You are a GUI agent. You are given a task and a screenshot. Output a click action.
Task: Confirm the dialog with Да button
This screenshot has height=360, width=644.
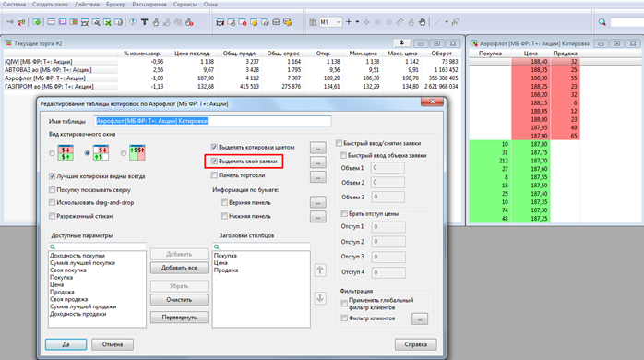coord(66,344)
